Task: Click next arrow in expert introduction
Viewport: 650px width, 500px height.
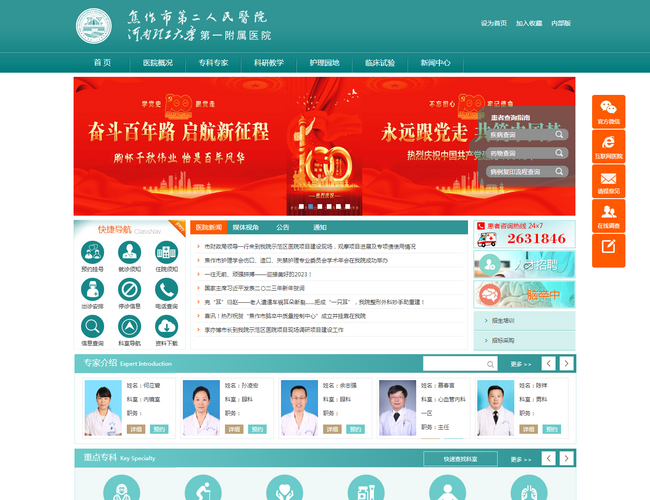Action: (565, 363)
